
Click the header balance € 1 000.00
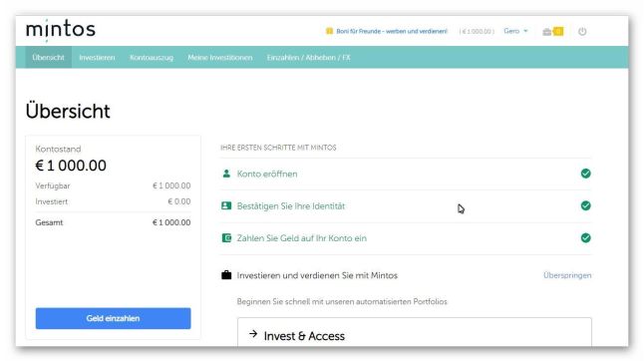[x=477, y=31]
